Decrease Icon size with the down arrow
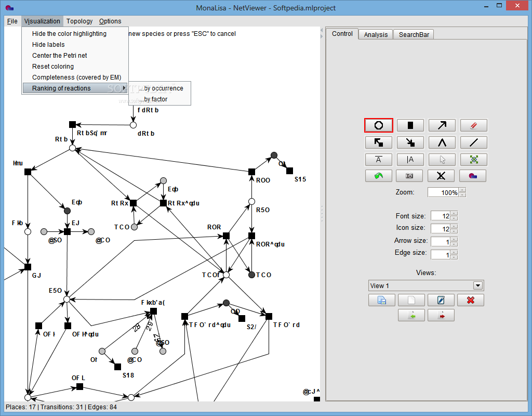This screenshot has height=416, width=532. click(x=454, y=231)
